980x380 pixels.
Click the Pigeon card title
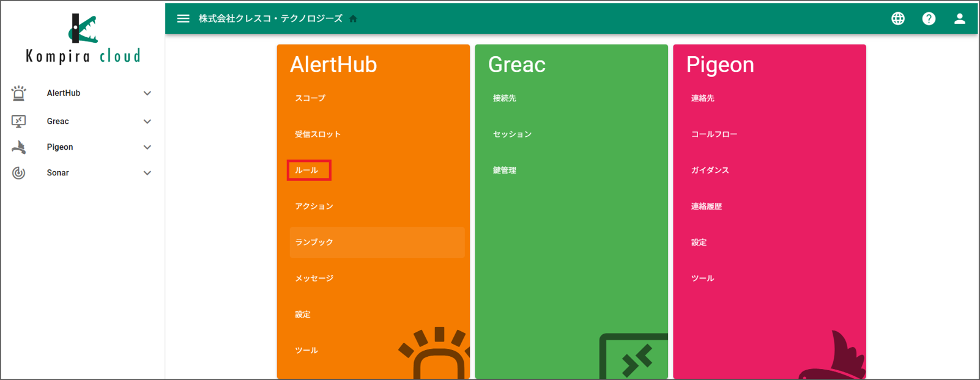pyautogui.click(x=720, y=64)
